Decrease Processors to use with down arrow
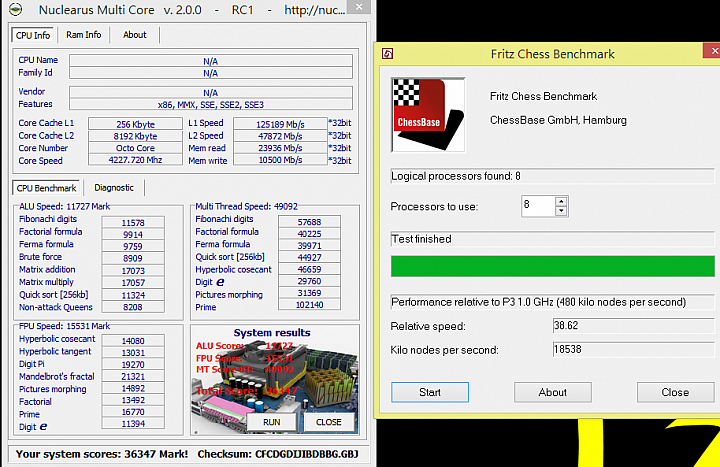The image size is (720, 467). (561, 211)
